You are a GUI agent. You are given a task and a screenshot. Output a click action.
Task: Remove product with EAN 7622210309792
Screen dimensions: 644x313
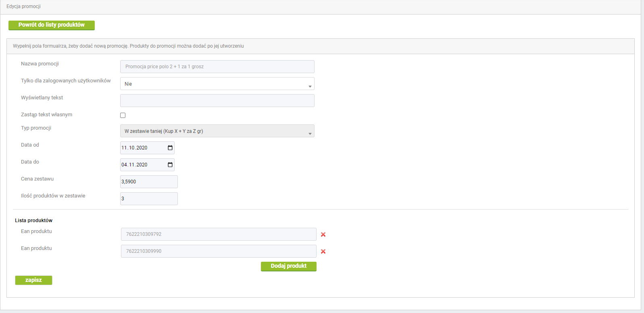click(x=323, y=235)
